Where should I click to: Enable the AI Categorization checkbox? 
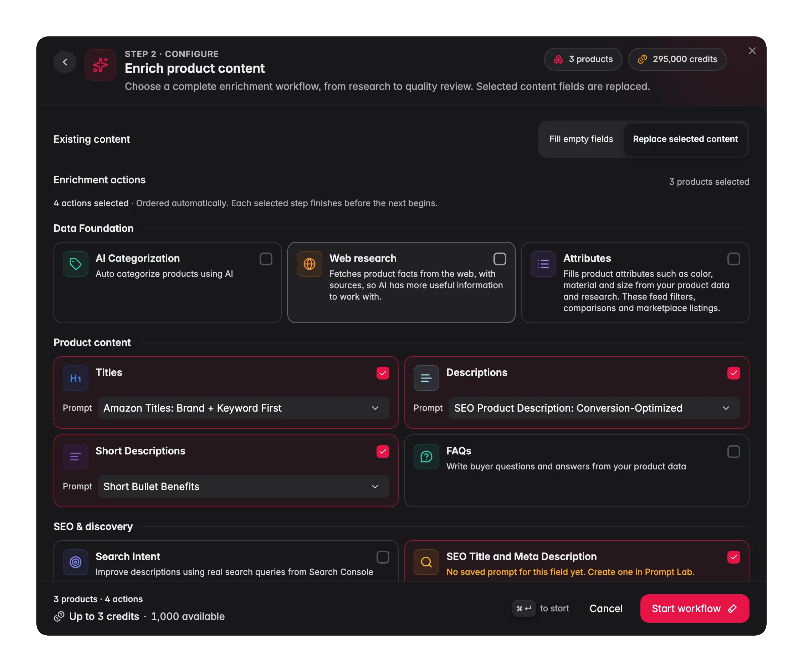(266, 259)
